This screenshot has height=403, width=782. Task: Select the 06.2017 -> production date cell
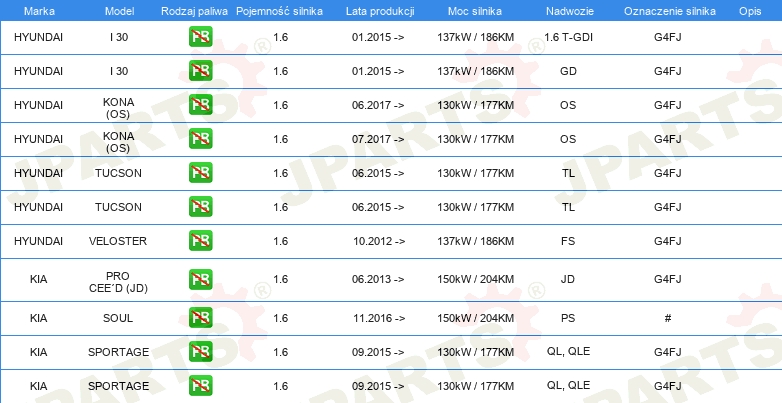click(x=378, y=105)
